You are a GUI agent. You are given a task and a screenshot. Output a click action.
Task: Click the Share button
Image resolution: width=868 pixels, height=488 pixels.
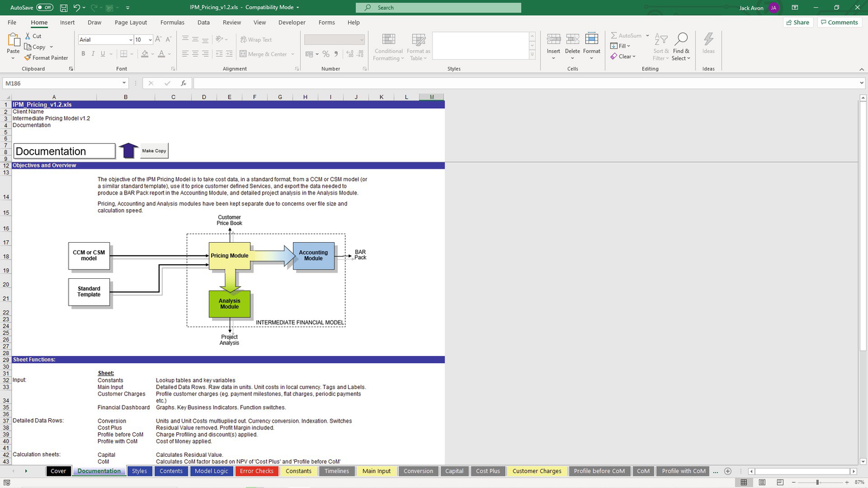798,23
